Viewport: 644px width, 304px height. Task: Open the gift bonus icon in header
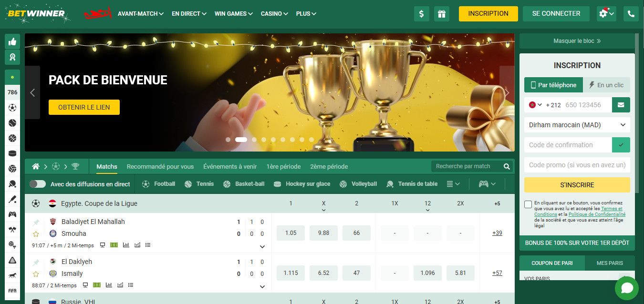tap(442, 14)
